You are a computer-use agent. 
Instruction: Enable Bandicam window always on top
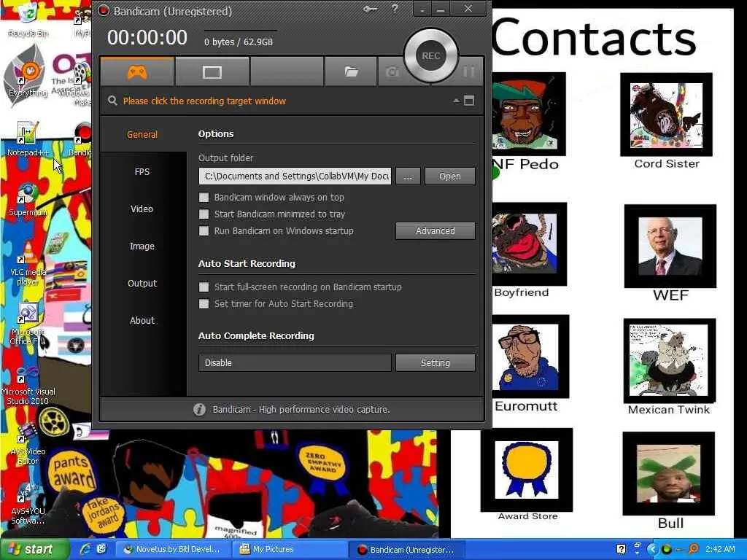tap(204, 197)
